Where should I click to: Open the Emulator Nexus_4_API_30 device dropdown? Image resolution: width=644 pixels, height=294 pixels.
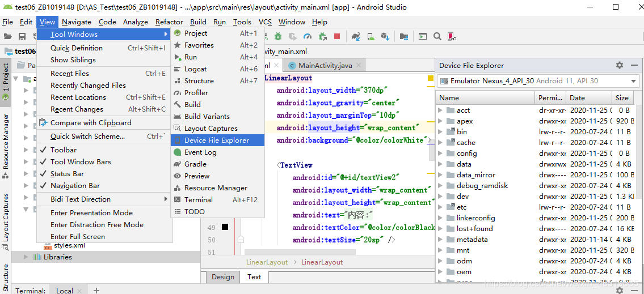coord(538,81)
